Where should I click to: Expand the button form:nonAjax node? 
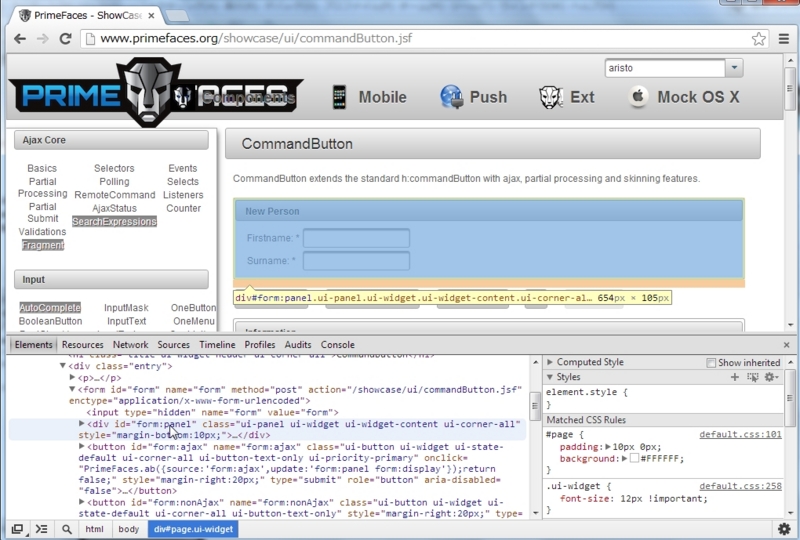point(81,502)
